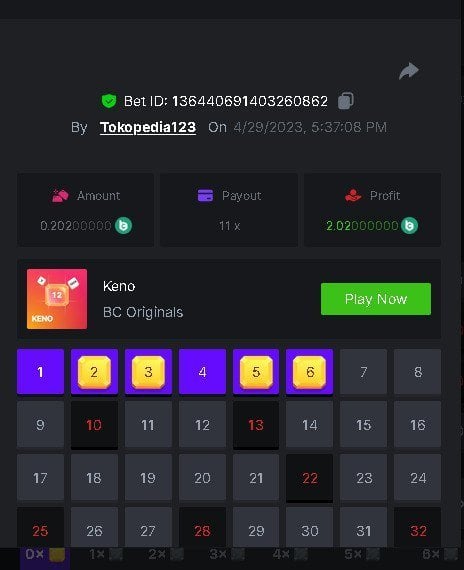The height and width of the screenshot is (570, 464).
Task: Select the gem tile number 2
Action: click(95, 372)
